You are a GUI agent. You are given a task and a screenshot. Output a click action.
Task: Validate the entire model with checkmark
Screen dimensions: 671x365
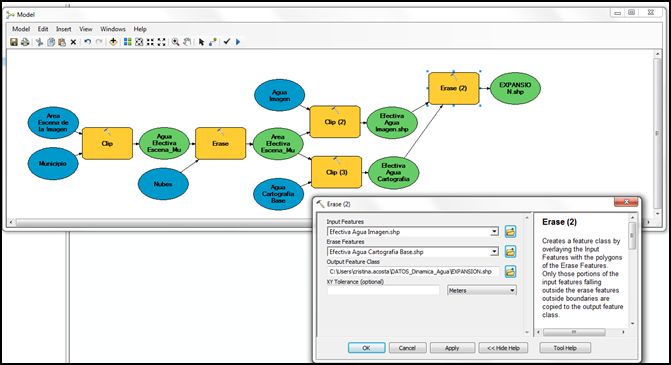[x=227, y=42]
